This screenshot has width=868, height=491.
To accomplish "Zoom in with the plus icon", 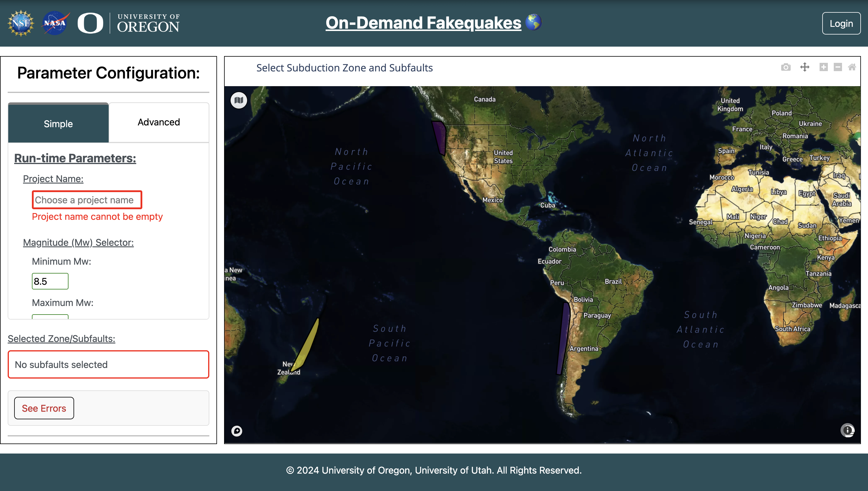I will [x=823, y=67].
